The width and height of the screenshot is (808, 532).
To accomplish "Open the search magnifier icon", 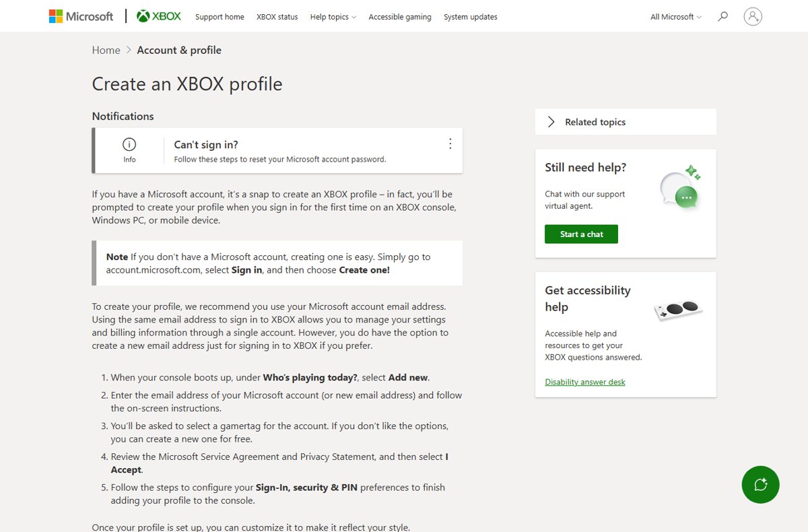I will pos(722,16).
